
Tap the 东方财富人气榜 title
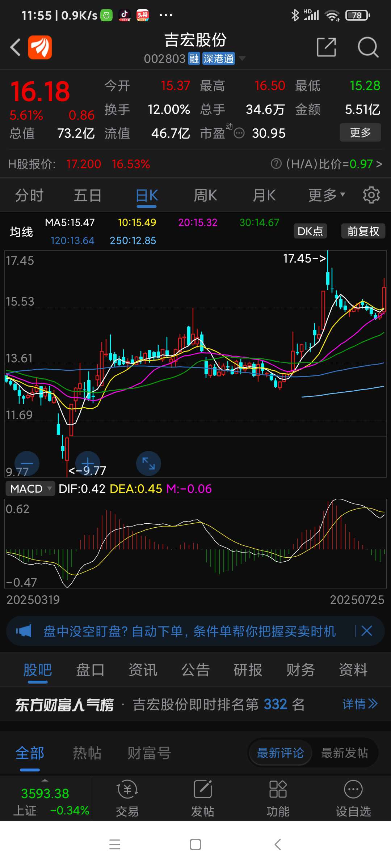(x=64, y=705)
